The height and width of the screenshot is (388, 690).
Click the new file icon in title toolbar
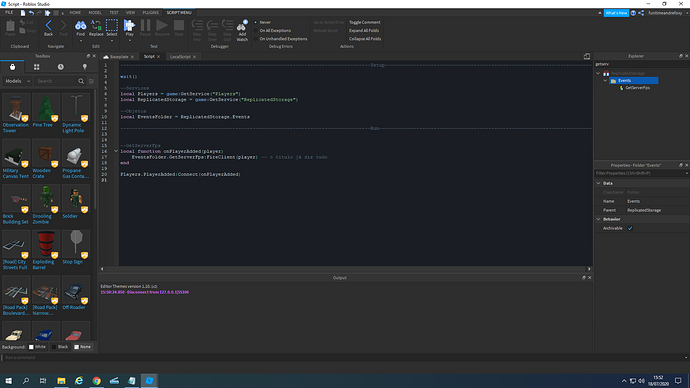click(x=23, y=13)
